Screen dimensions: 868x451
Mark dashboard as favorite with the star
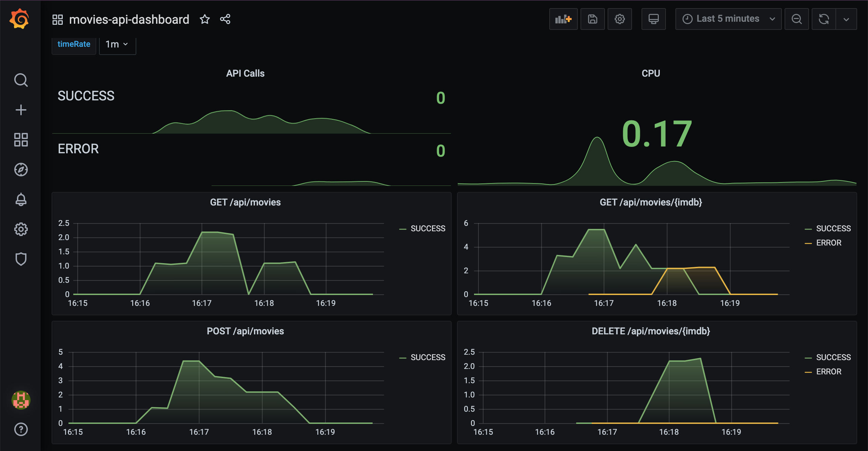click(204, 19)
